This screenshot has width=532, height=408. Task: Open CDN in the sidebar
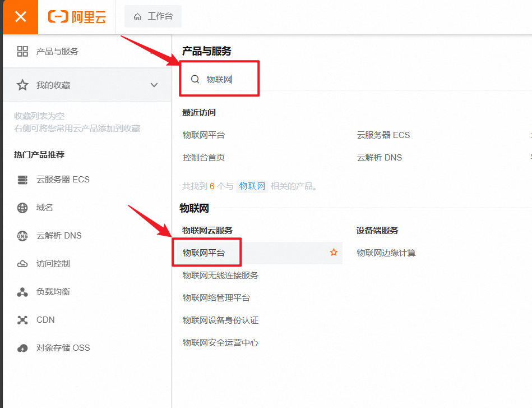45,320
